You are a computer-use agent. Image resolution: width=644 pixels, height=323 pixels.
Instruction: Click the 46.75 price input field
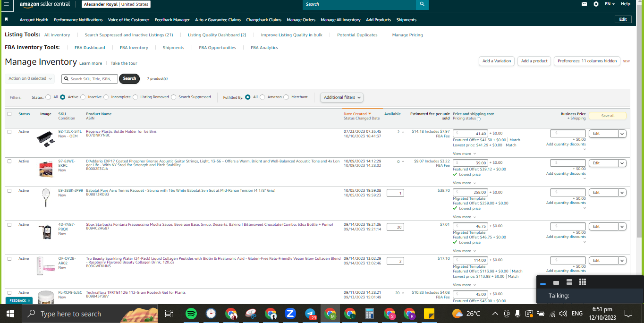(470, 226)
